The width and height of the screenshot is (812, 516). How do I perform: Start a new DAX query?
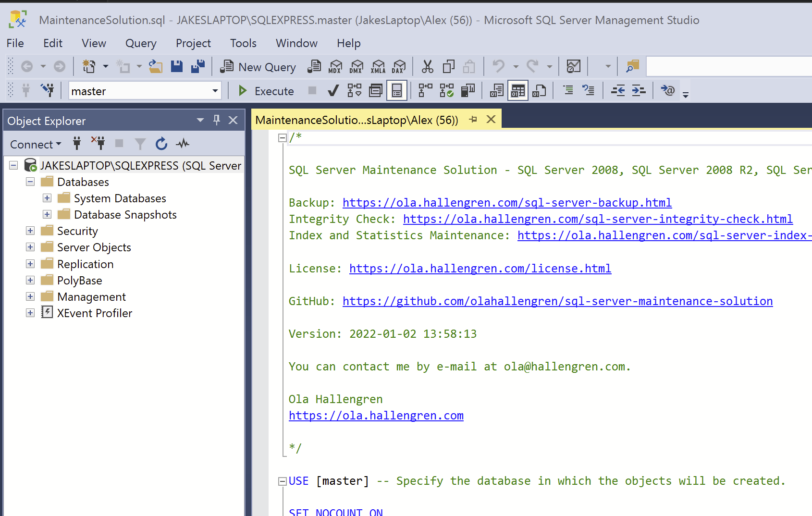[x=399, y=66]
